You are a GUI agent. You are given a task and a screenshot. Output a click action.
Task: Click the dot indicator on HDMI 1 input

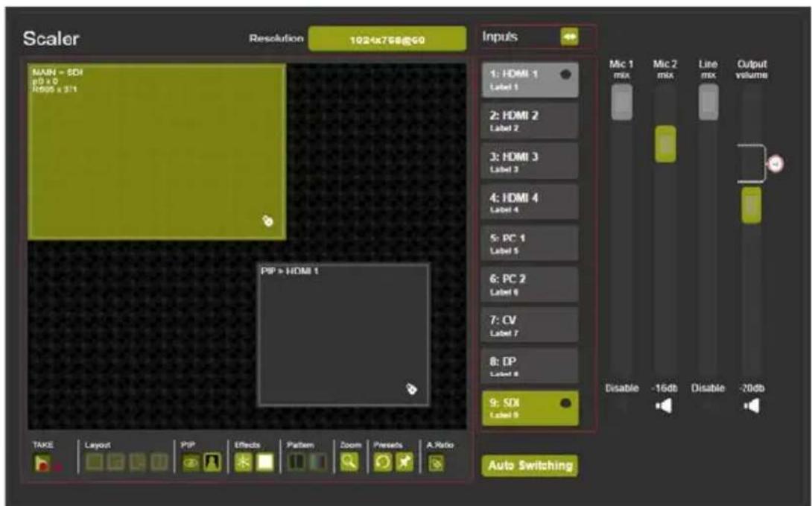565,74
